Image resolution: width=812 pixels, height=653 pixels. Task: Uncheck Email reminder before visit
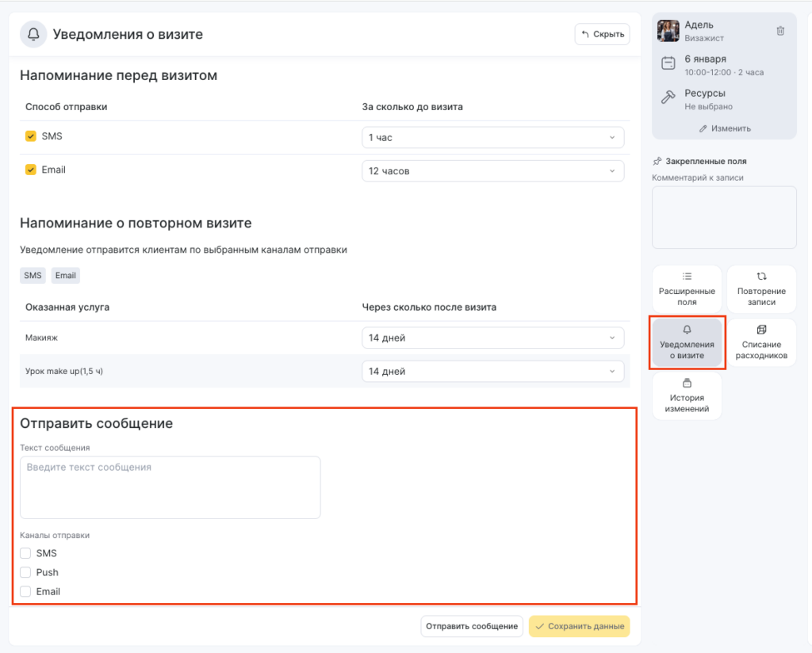tap(31, 170)
